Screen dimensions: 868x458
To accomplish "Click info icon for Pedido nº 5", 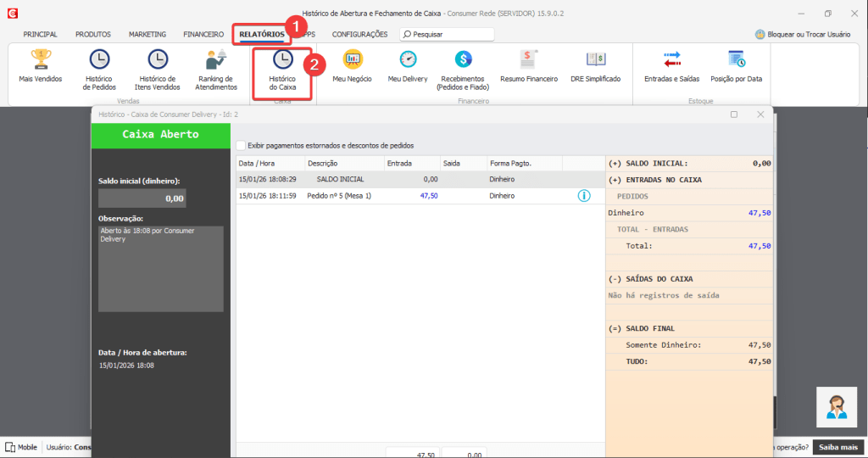I will 584,196.
